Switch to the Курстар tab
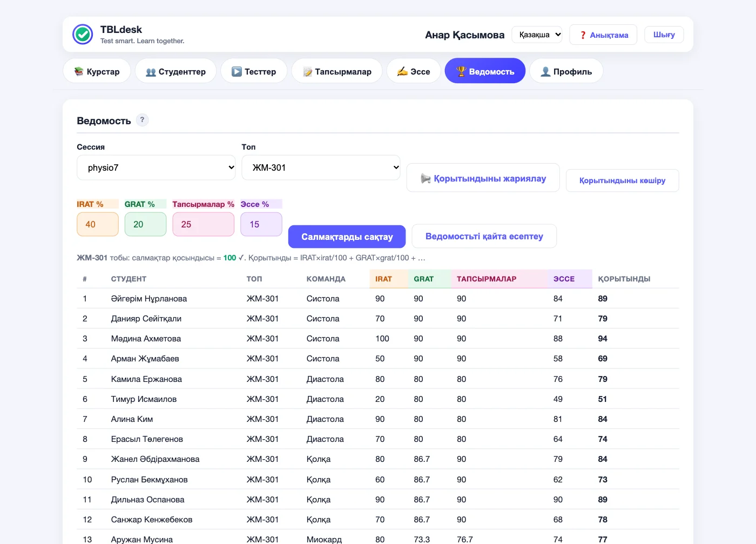This screenshot has width=756, height=544. coord(97,71)
